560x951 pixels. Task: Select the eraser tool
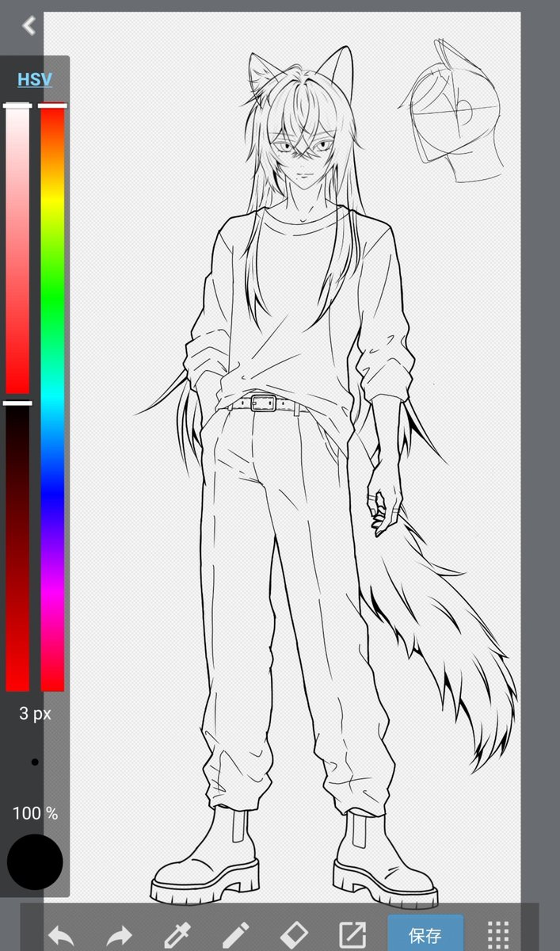[x=294, y=935]
